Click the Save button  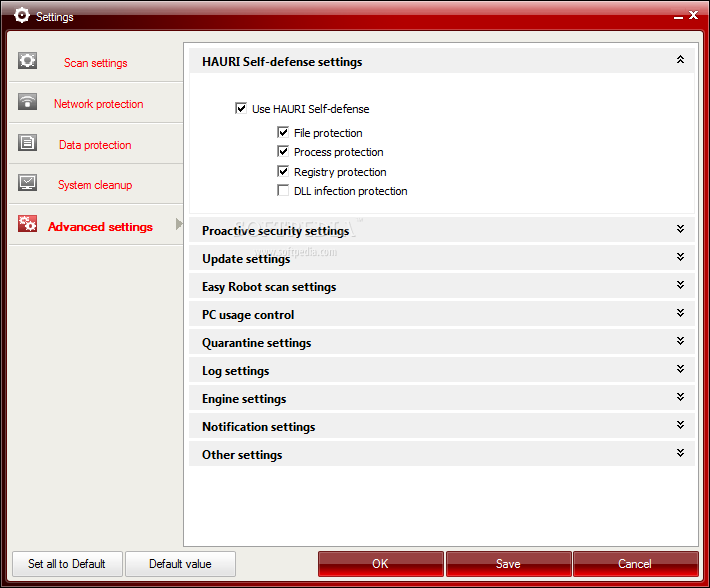[509, 564]
